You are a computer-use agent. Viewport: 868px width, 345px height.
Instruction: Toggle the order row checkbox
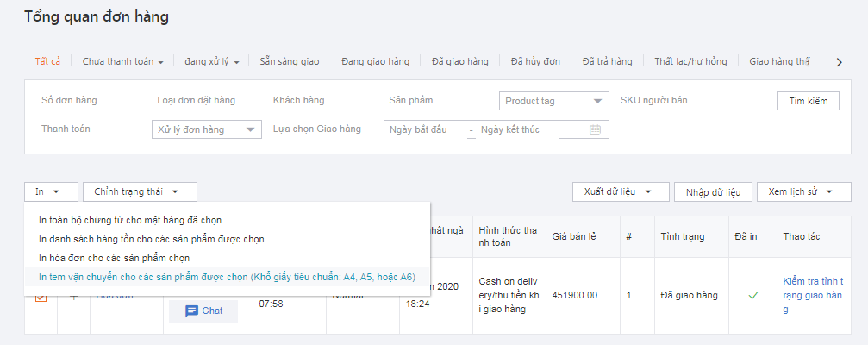pos(41,298)
